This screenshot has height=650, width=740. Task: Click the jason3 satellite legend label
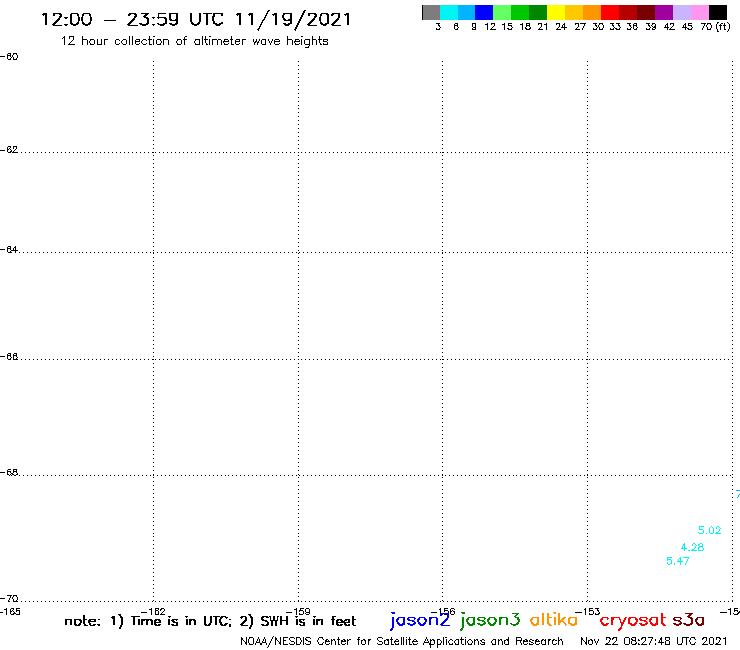click(490, 620)
